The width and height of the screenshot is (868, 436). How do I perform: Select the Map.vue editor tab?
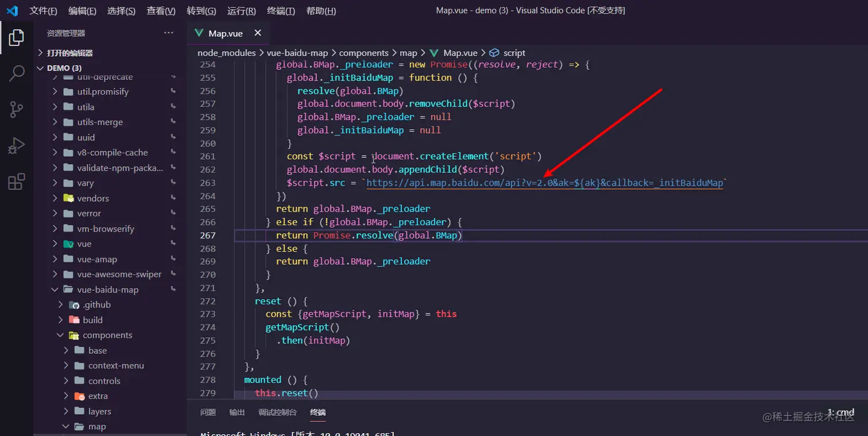coord(228,33)
